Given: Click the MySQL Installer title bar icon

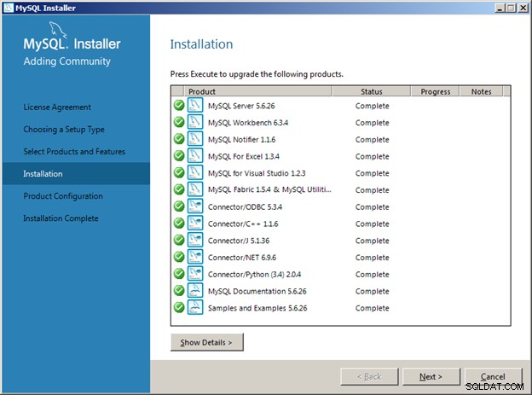Looking at the screenshot, I should pos(9,8).
